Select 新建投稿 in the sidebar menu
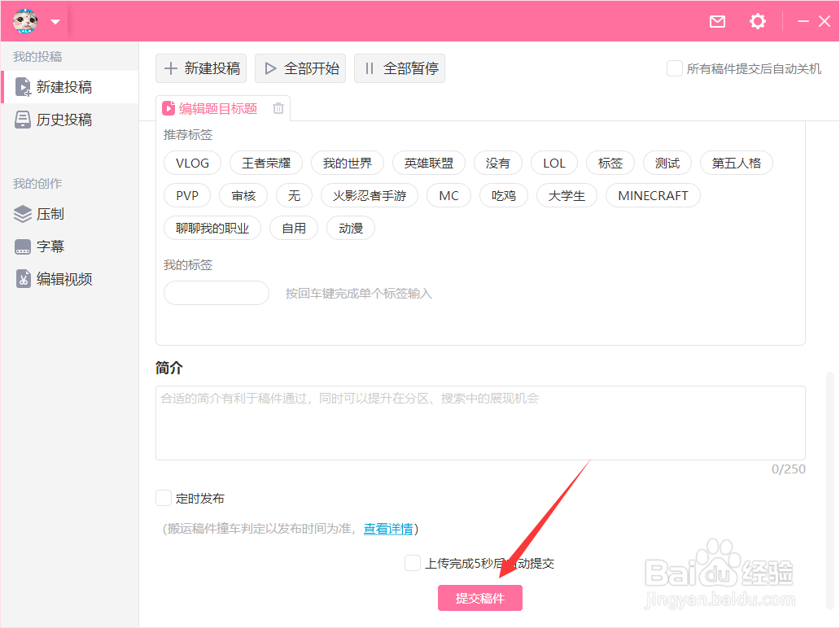The image size is (840, 628). [51, 87]
